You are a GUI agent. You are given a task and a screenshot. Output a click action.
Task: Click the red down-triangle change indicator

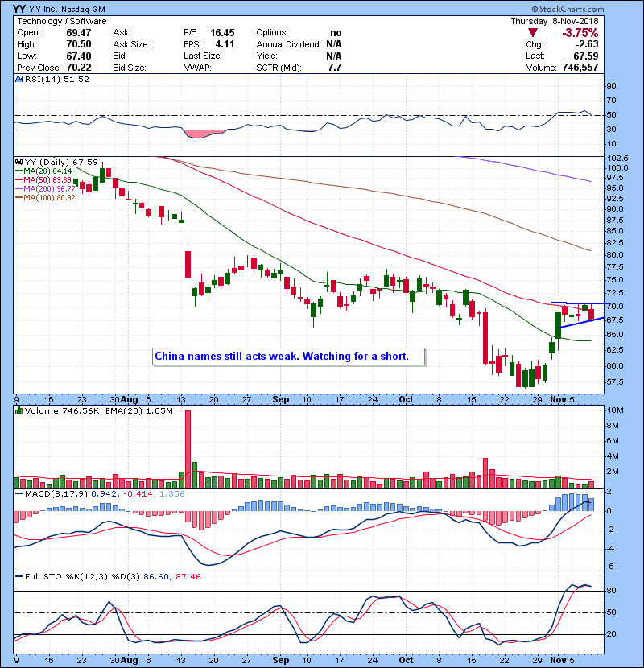(532, 33)
